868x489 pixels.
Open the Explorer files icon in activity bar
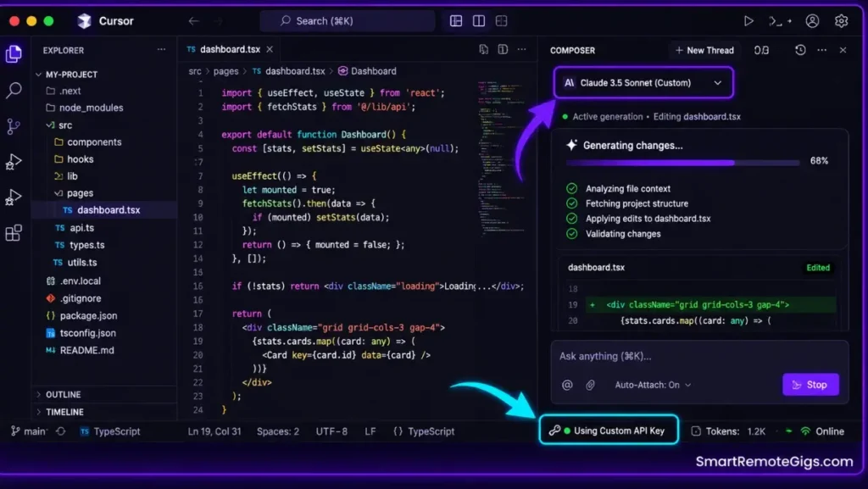14,54
